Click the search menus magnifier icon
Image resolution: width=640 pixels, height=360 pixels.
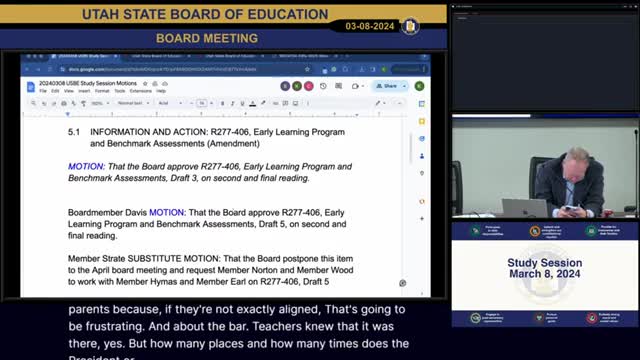33,103
